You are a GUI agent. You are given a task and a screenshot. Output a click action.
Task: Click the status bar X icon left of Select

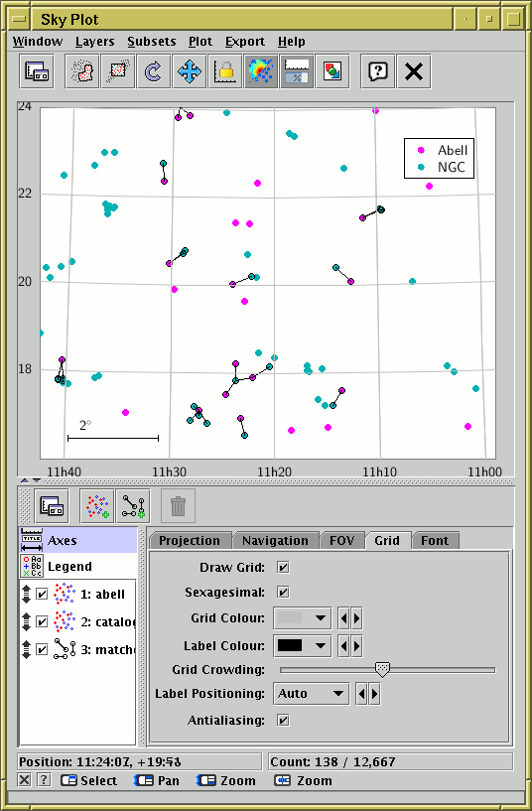(24, 779)
